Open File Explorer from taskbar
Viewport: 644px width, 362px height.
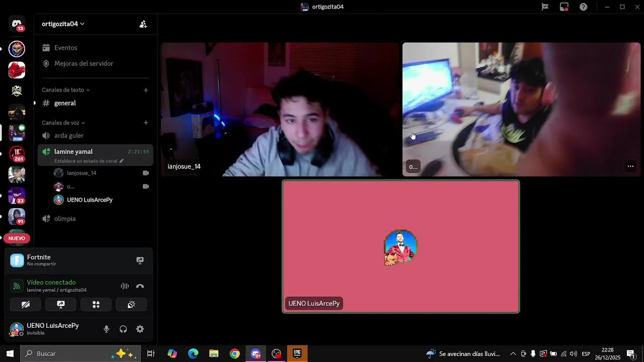[214, 353]
